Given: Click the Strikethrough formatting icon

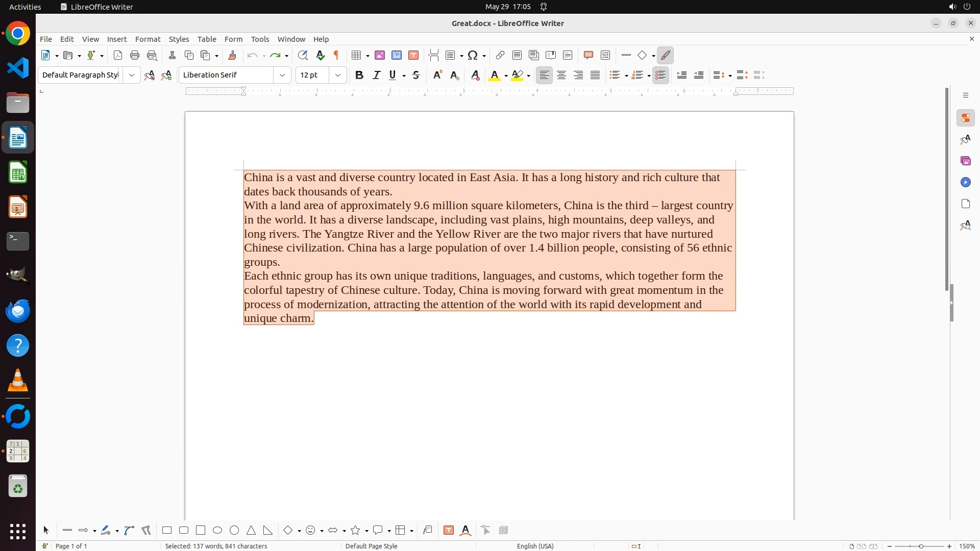Looking at the screenshot, I should pos(416,75).
